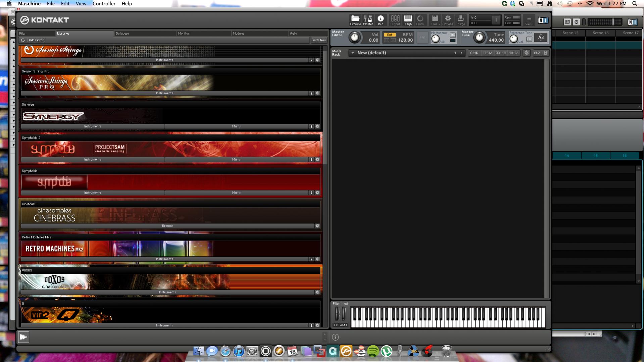Open the Quick load browser
This screenshot has width=644, height=362.
tap(420, 20)
